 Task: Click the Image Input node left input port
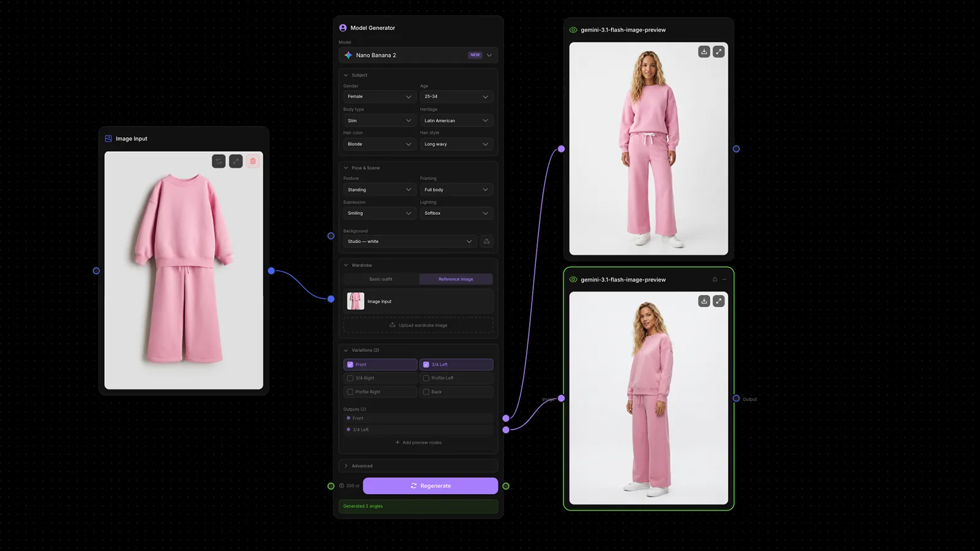(x=96, y=271)
